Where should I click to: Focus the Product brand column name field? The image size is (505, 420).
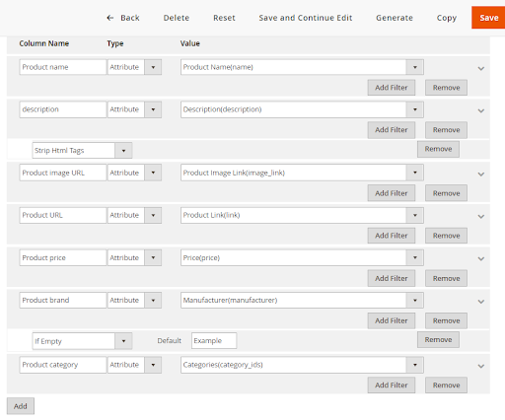63,300
